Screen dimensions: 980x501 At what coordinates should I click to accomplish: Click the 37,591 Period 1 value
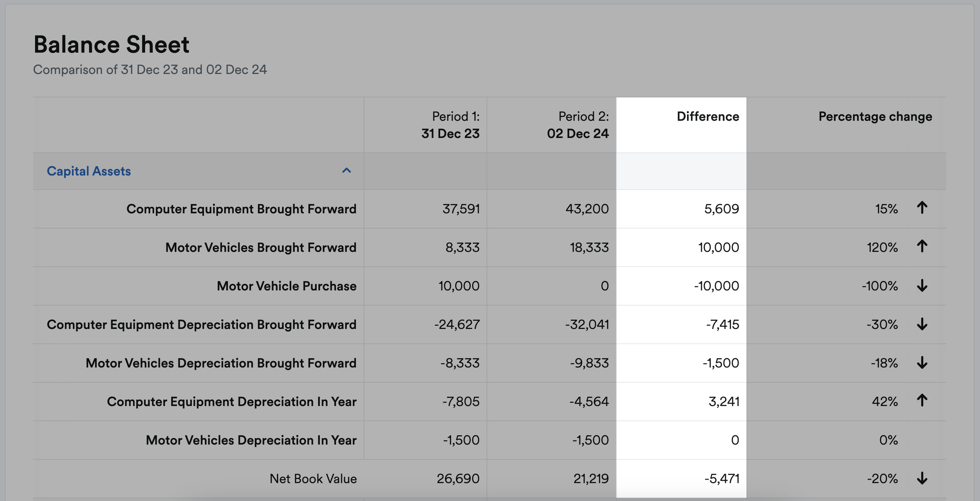[461, 209]
